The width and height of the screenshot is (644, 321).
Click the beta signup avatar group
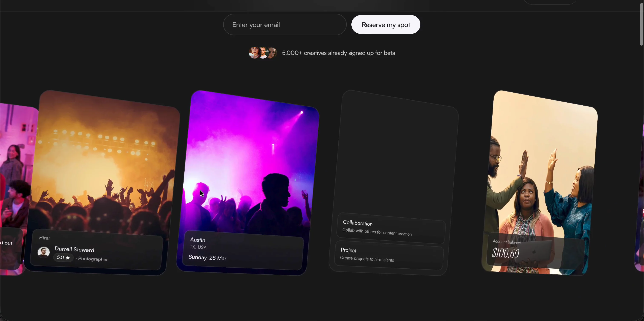pos(263,53)
